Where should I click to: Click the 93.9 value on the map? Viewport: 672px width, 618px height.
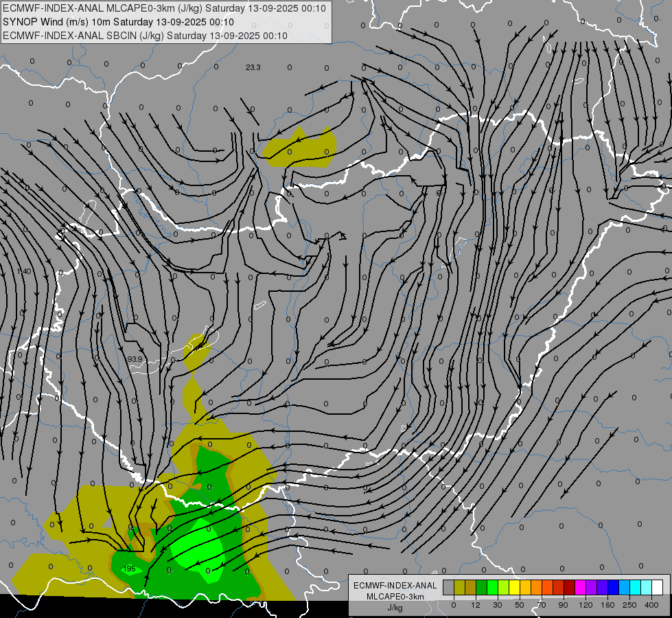[x=135, y=358]
